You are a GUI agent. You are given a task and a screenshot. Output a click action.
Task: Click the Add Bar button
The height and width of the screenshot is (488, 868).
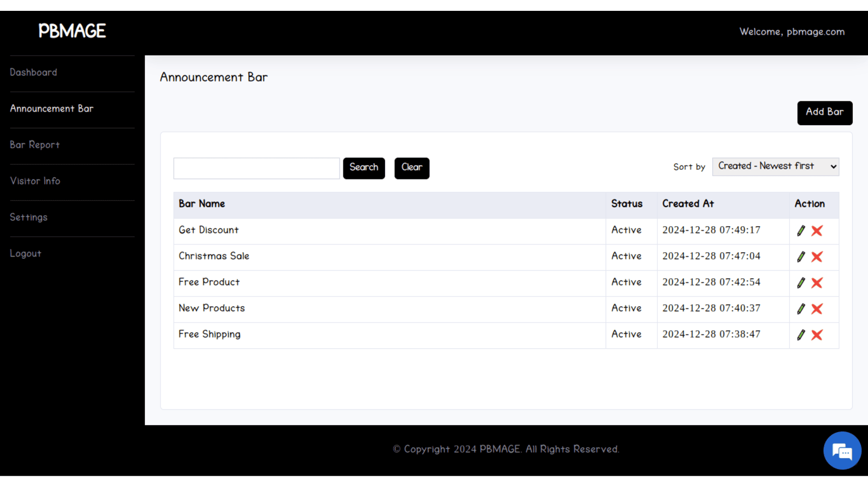[825, 113]
